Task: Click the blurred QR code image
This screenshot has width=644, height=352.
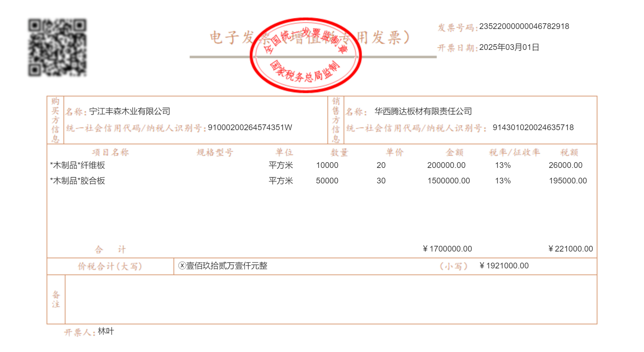Action: tap(57, 48)
